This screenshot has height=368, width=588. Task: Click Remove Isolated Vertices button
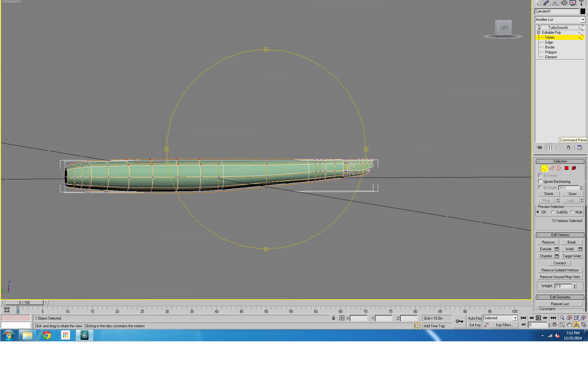[x=560, y=270]
